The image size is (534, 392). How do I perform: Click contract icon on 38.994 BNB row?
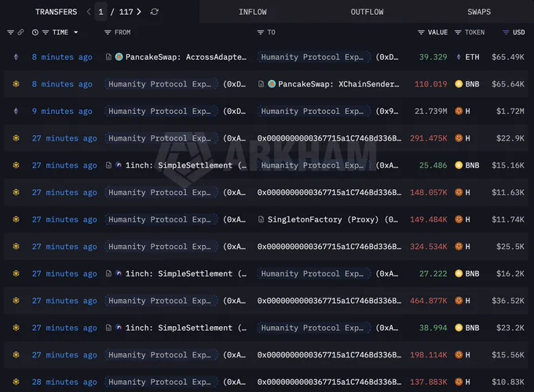[108, 328]
